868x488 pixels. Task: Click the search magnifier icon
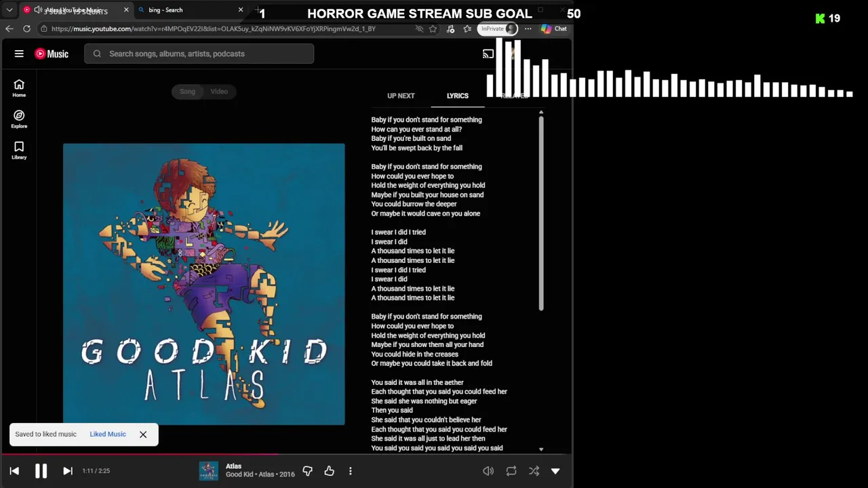97,54
